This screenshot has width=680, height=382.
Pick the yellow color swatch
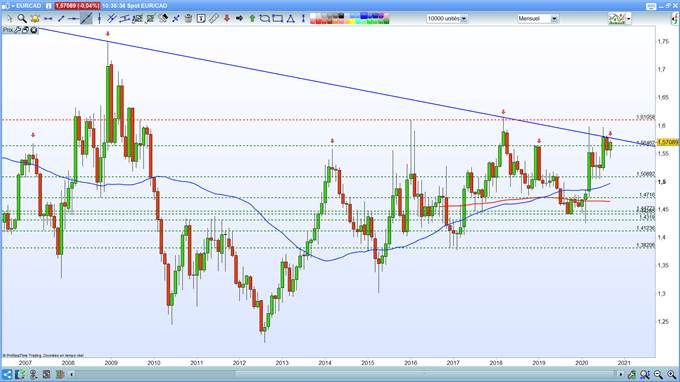pyautogui.click(x=352, y=21)
